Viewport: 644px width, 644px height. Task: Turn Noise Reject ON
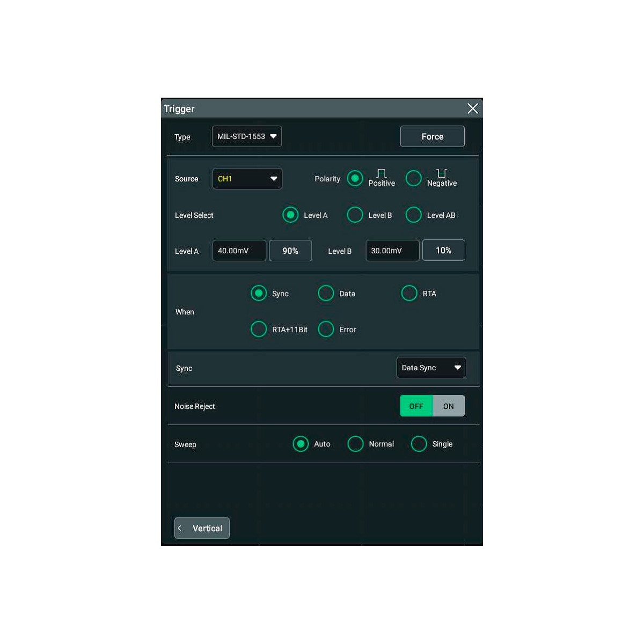(449, 406)
